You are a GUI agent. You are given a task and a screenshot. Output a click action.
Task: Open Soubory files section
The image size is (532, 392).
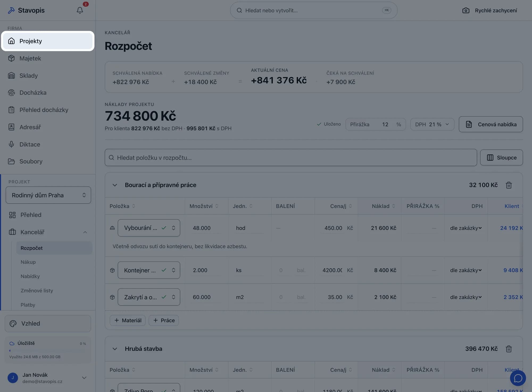(x=48, y=161)
